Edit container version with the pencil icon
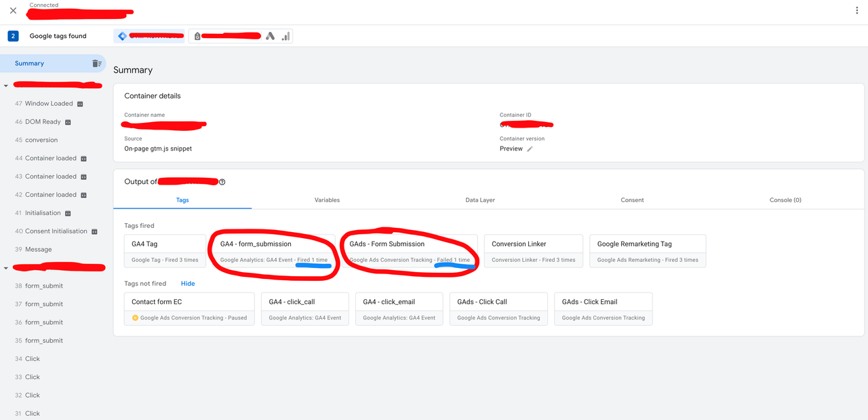Viewport: 868px width, 420px height. point(530,149)
